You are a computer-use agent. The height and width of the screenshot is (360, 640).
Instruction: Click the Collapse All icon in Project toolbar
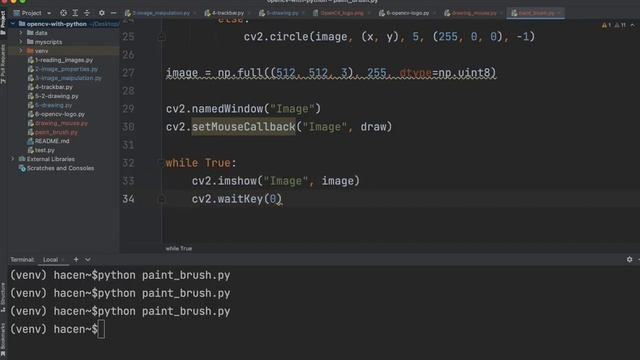87,13
